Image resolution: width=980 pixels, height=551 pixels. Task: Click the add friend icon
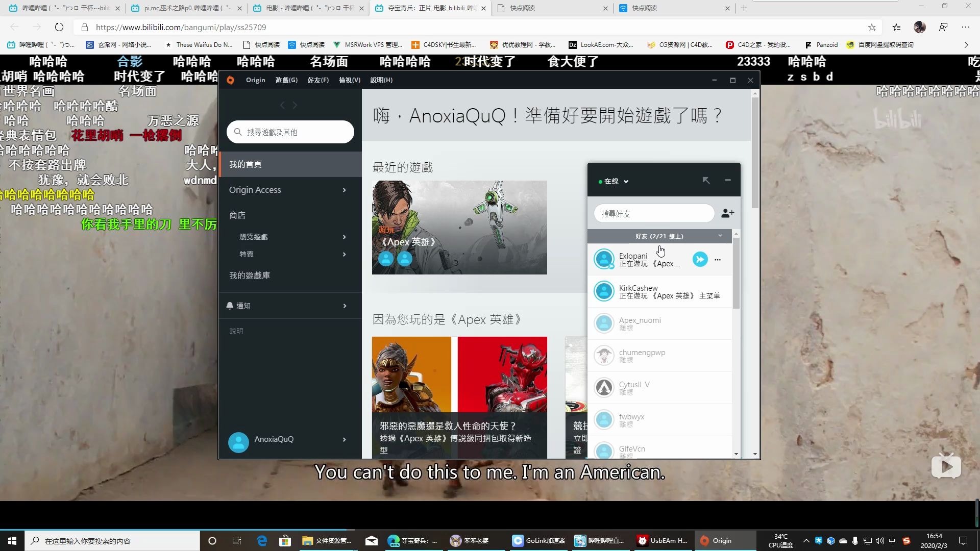(x=727, y=213)
